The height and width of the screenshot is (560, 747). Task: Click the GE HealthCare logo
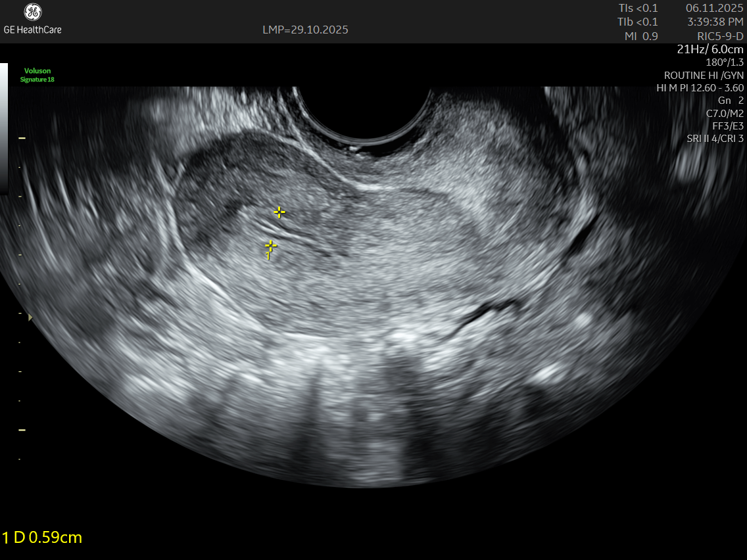[32, 19]
